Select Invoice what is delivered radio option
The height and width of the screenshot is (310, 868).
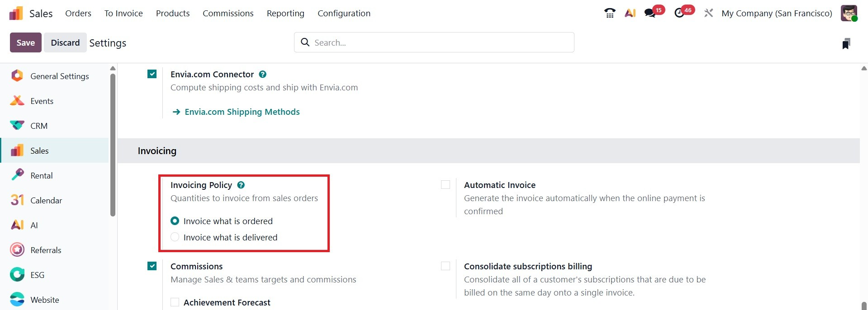pos(175,237)
